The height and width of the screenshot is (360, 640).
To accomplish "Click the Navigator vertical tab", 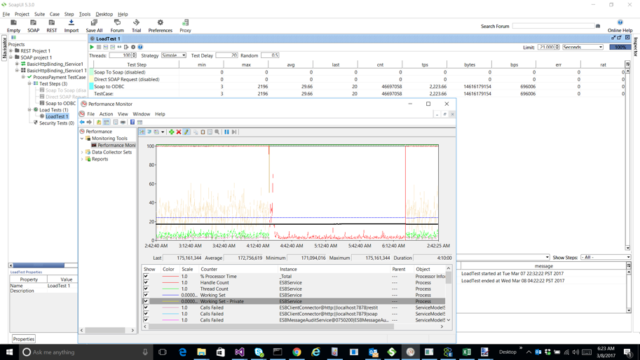I will [4, 48].
